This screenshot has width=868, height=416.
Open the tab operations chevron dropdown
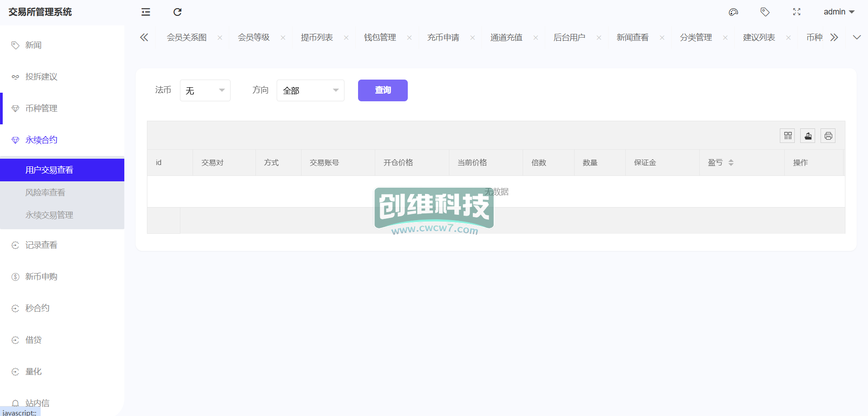tap(857, 38)
